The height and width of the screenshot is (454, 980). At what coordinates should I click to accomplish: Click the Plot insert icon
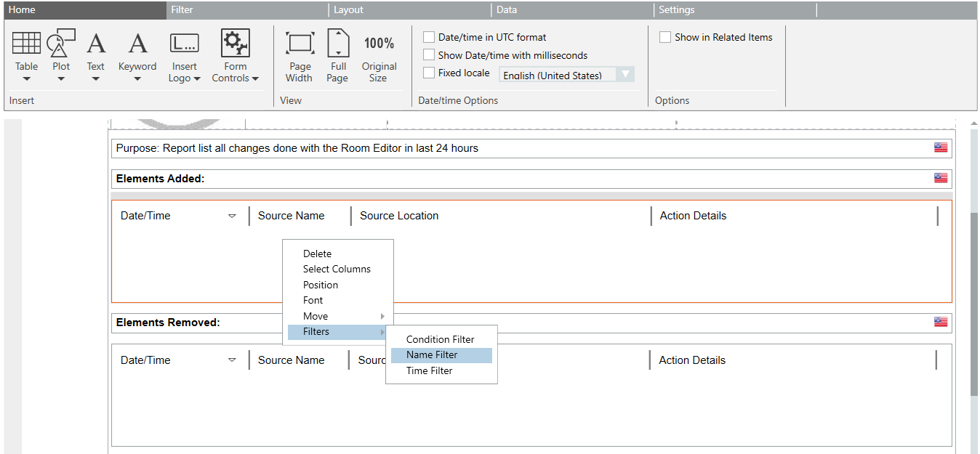(x=61, y=44)
